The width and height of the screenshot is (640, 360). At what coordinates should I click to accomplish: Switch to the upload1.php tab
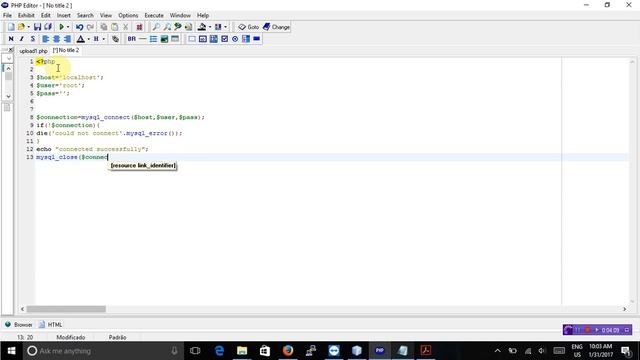(33, 51)
